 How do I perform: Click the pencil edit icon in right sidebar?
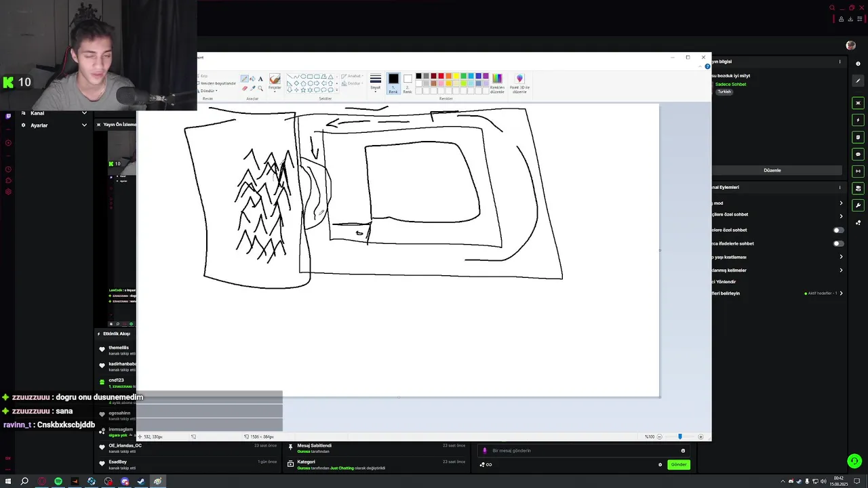coord(858,81)
